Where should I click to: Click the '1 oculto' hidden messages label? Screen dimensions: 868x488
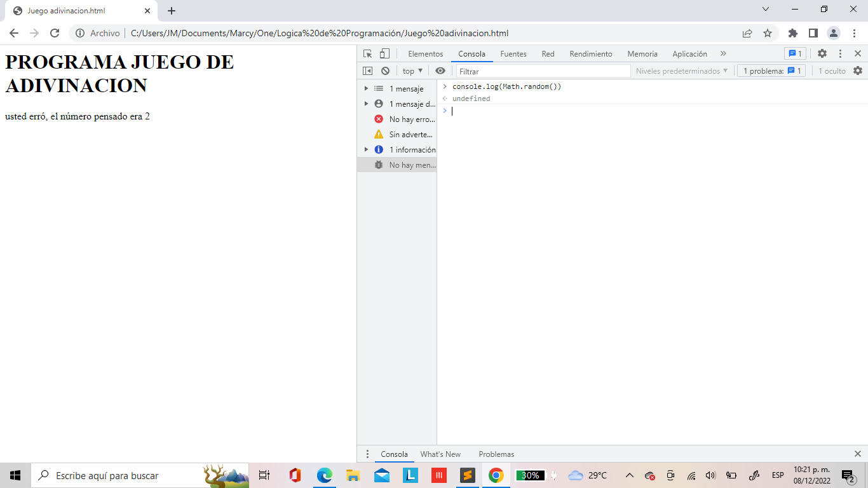[x=832, y=71]
